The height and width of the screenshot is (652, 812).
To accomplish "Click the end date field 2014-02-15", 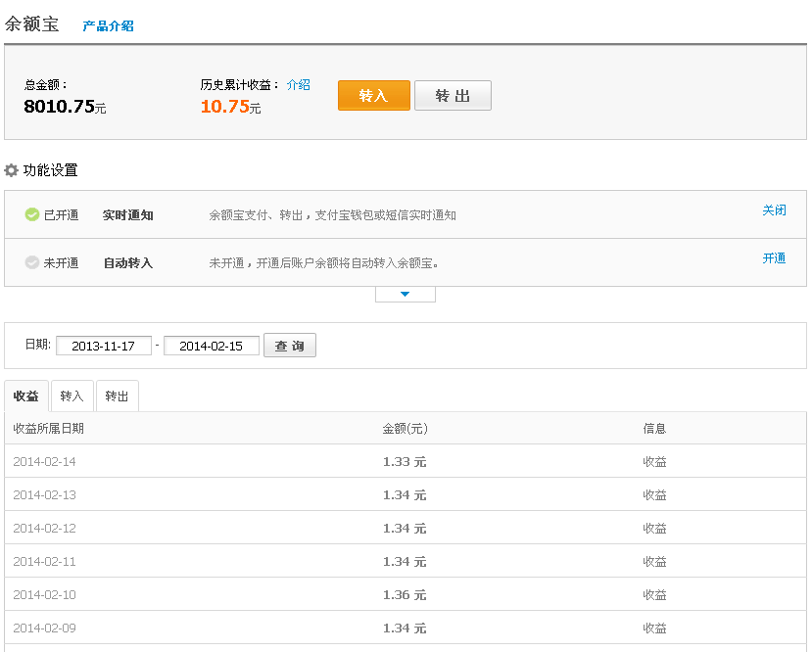I will pos(211,346).
